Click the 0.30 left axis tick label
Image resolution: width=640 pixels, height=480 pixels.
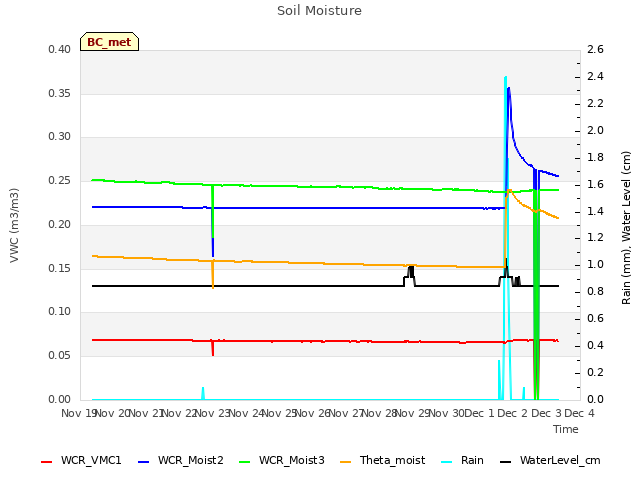[x=59, y=137]
